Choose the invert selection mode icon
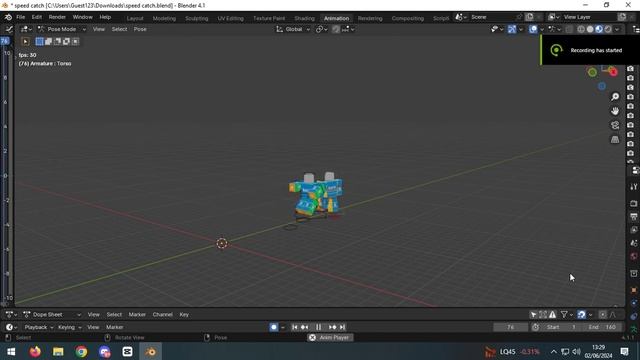 point(66,41)
